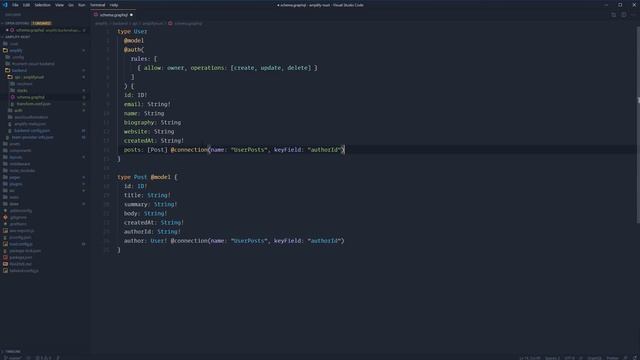The width and height of the screenshot is (640, 360).
Task: Click the markdown icon beside README.md
Action: 5,264
